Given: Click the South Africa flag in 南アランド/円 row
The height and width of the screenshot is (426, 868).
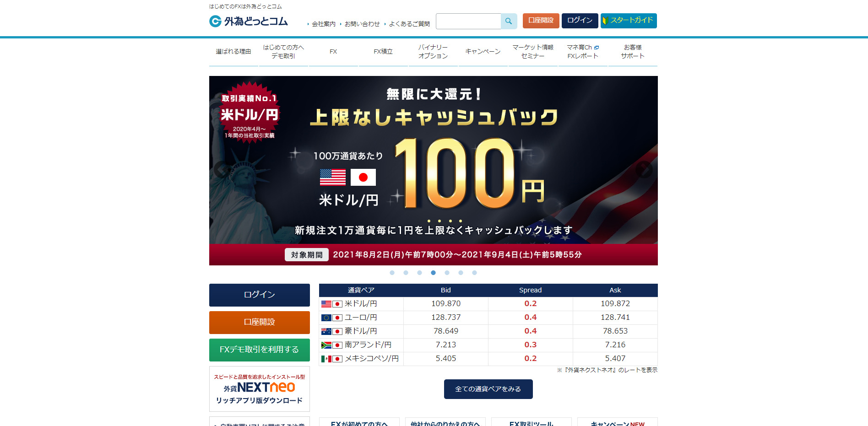Looking at the screenshot, I should 326,345.
